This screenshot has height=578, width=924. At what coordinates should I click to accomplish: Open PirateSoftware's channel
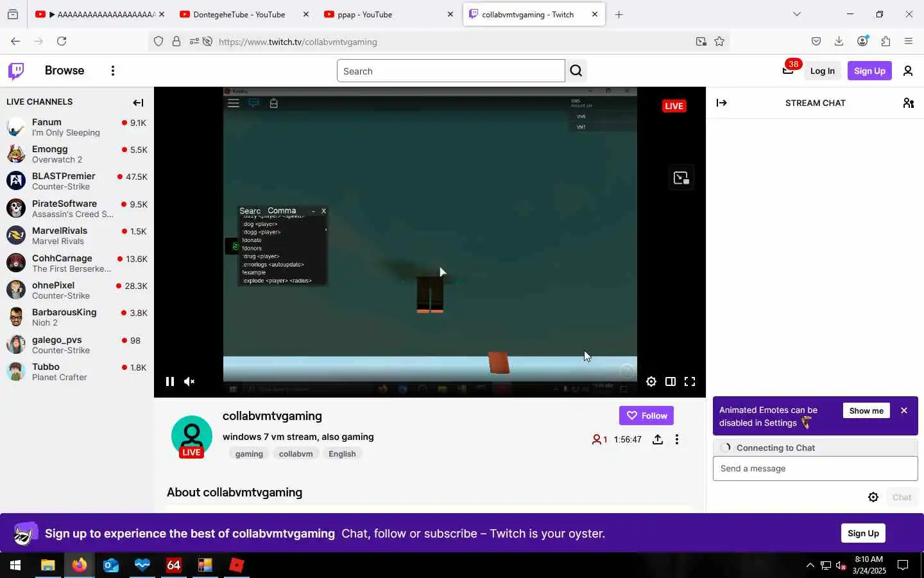77,209
